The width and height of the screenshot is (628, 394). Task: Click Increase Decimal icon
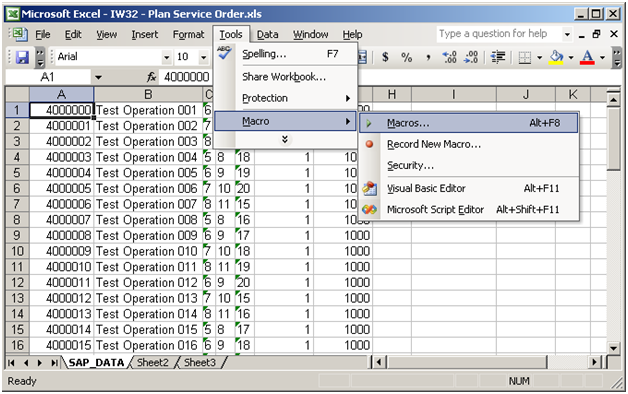click(449, 57)
